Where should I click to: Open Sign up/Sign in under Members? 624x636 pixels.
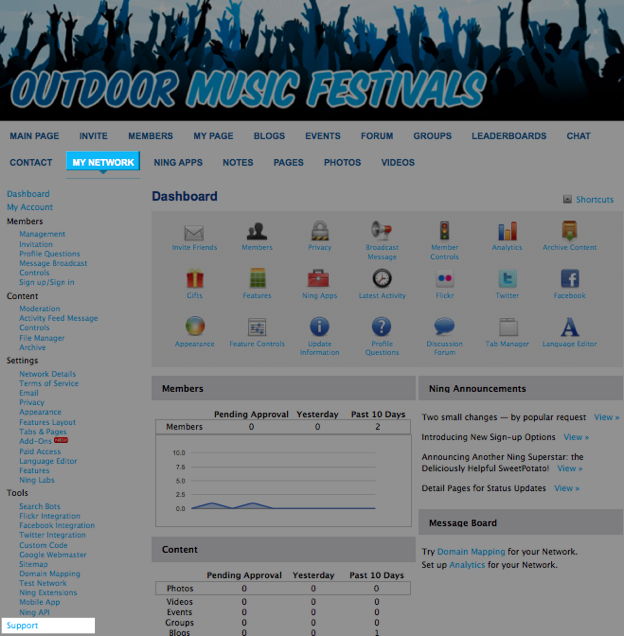coord(47,282)
